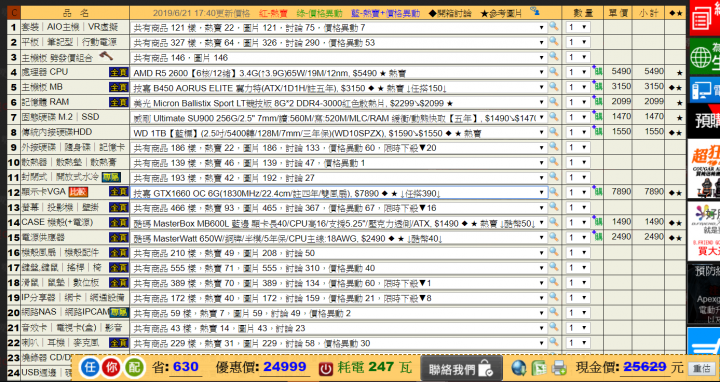Open the 螢幕 投影機 product dropdown
Screen dimensions: 720x382
[339, 208]
